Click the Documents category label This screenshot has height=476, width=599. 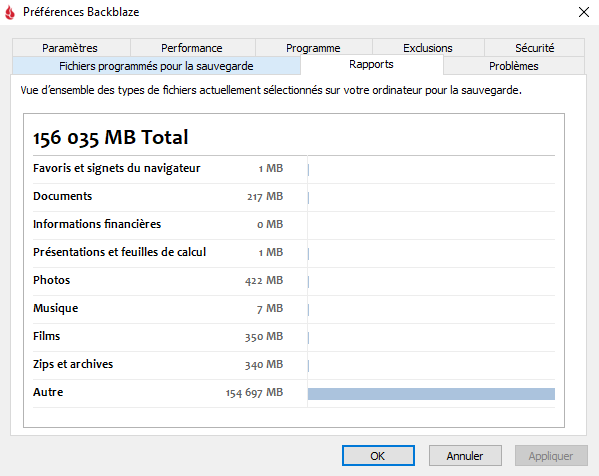pos(63,196)
